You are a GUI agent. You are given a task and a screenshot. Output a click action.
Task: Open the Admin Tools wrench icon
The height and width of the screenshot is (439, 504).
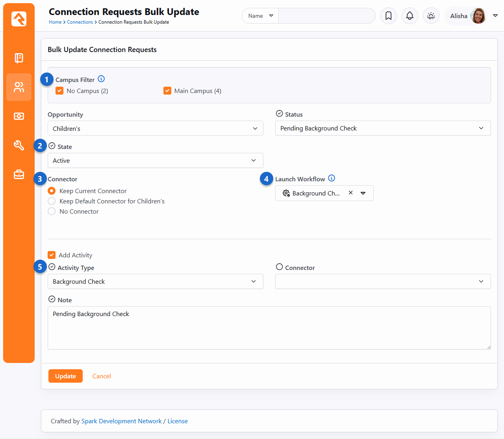pos(19,145)
